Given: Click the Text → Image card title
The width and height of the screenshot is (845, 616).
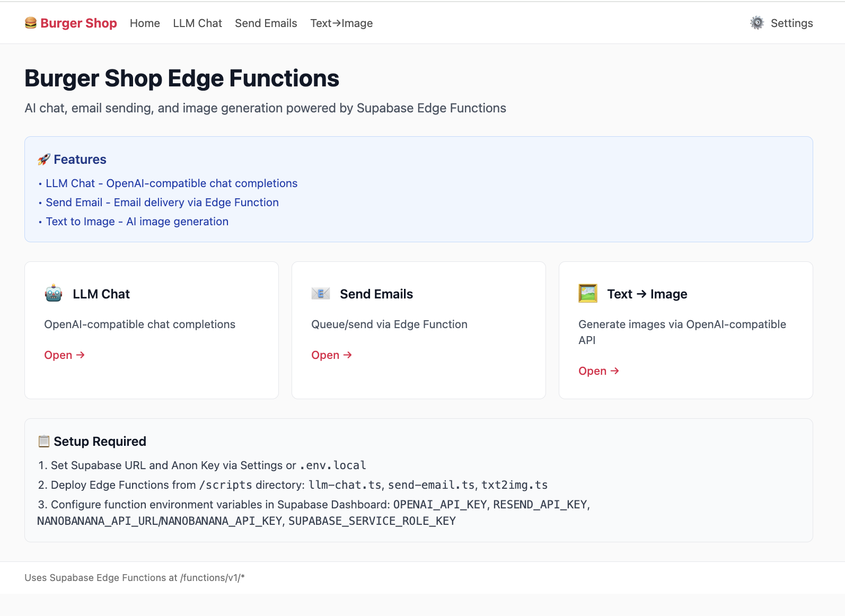Looking at the screenshot, I should pos(647,294).
